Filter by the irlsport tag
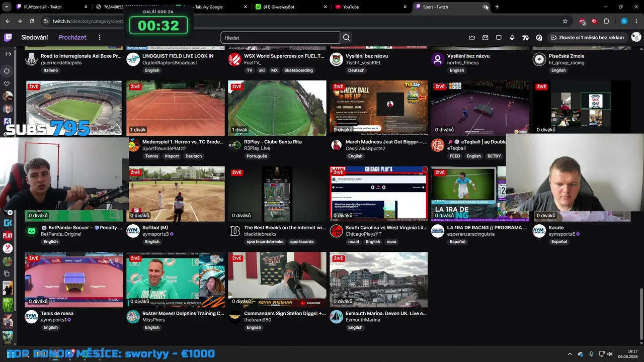644x362 pixels. click(x=172, y=156)
